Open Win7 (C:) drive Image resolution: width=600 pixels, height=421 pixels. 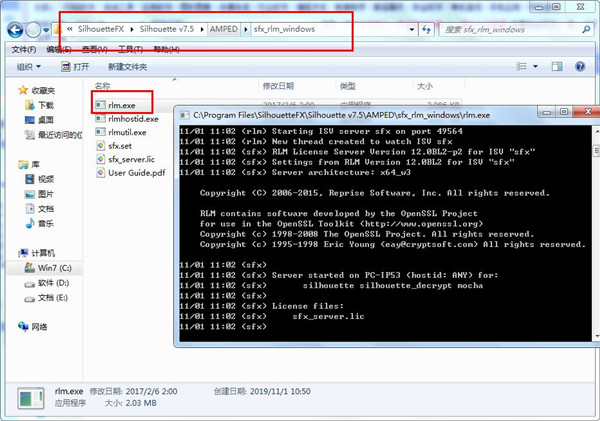pyautogui.click(x=48, y=268)
